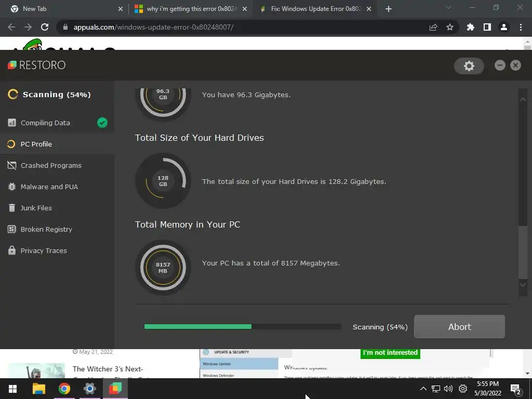Viewport: 532px width, 399px height.
Task: Select Privacy Traces in sidebar
Action: [57, 251]
